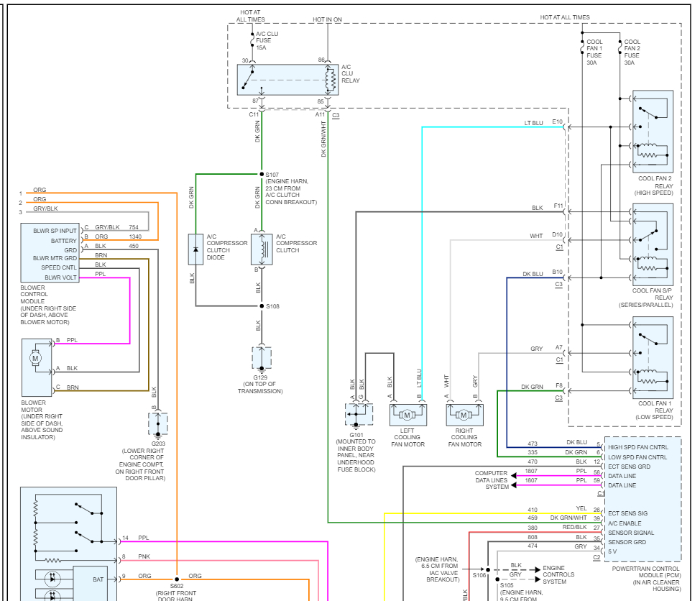
Task: Click circuit number 754 on GRY/BLK wire
Action: [134, 227]
